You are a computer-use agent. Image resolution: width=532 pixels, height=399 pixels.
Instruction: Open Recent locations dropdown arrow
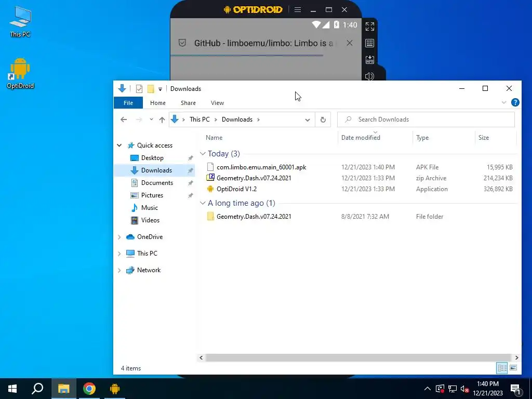[x=151, y=119]
